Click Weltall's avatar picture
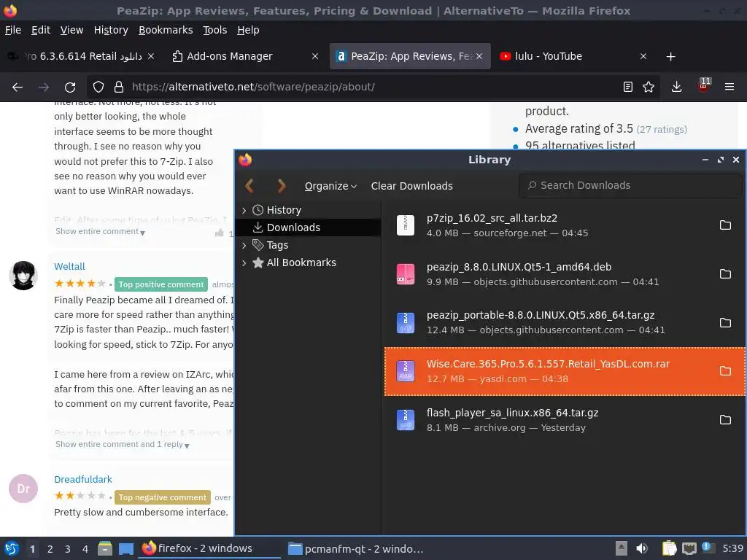The image size is (747, 560). (x=23, y=275)
